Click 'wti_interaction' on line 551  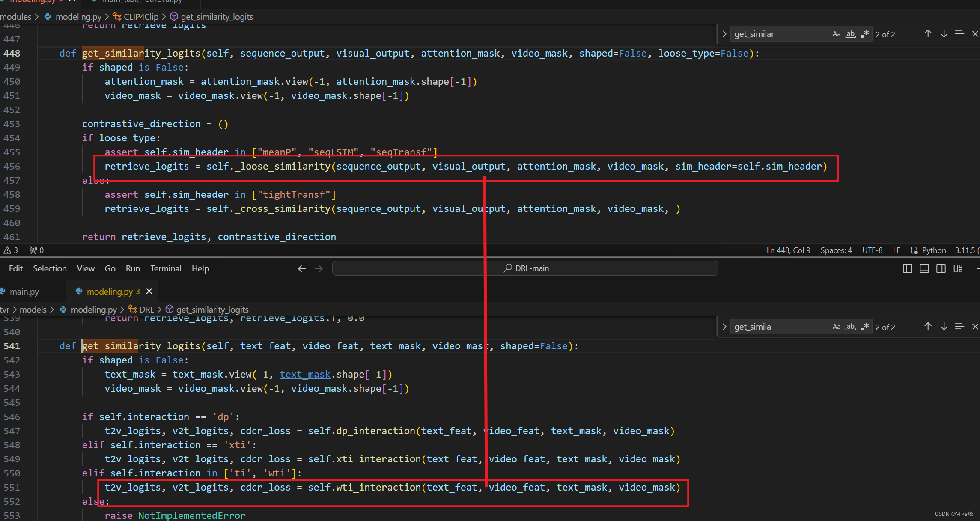tap(378, 488)
